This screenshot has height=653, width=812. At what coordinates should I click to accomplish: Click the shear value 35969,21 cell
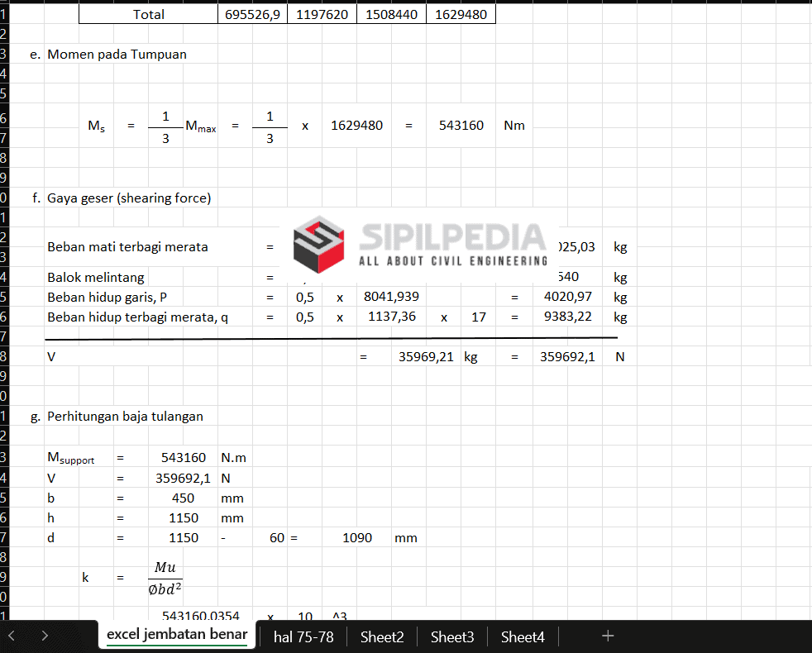coord(425,357)
